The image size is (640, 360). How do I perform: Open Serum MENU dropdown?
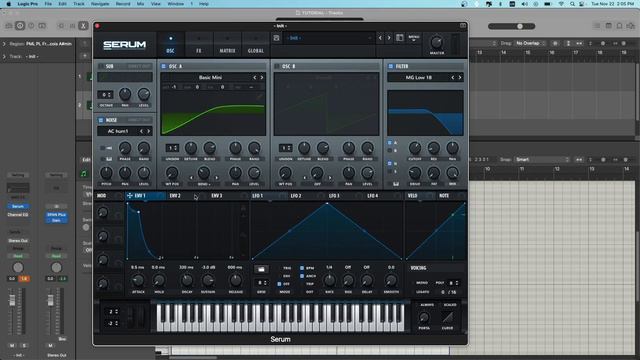(x=414, y=38)
